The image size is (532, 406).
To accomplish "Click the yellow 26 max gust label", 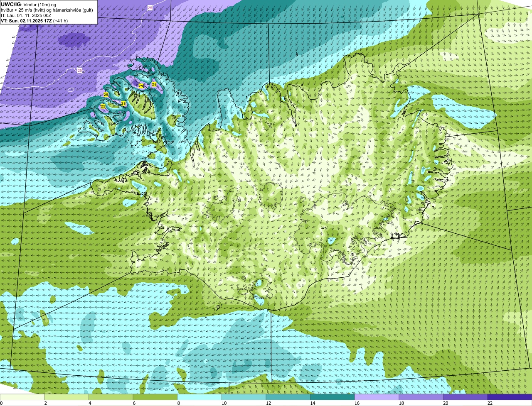I will (x=154, y=84).
